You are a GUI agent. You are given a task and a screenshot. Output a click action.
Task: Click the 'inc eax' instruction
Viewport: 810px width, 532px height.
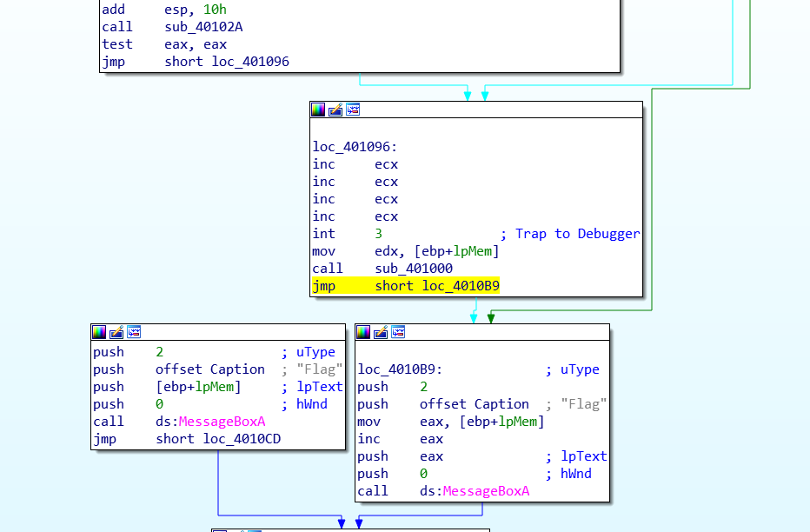coord(401,439)
